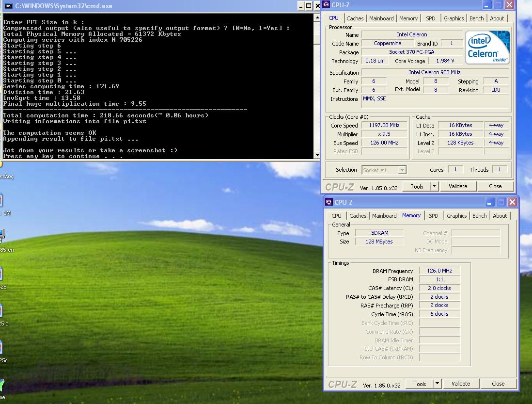Expand Tools dropdown arrow in top CPU-Z window

434,186
